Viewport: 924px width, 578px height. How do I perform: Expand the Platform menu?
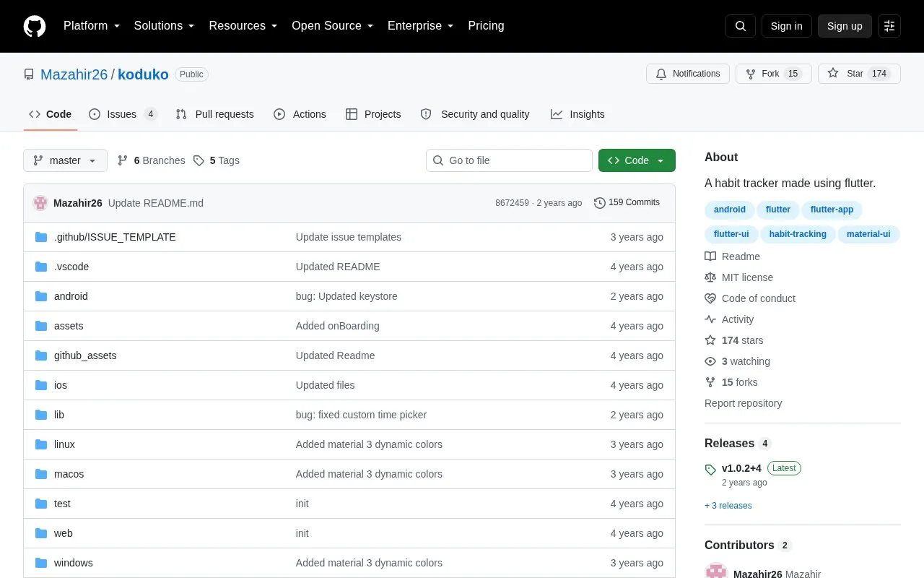[92, 26]
